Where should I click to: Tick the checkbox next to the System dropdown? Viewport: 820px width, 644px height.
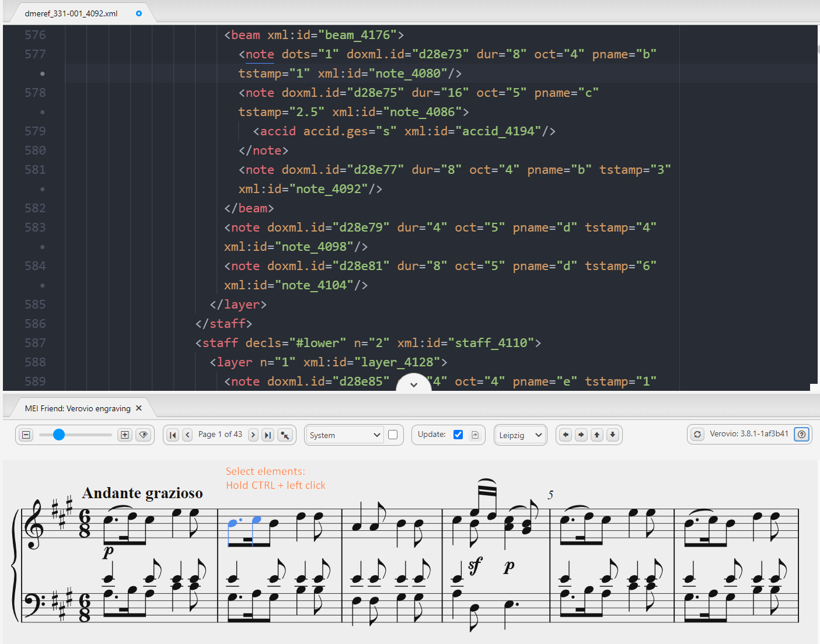pos(393,435)
